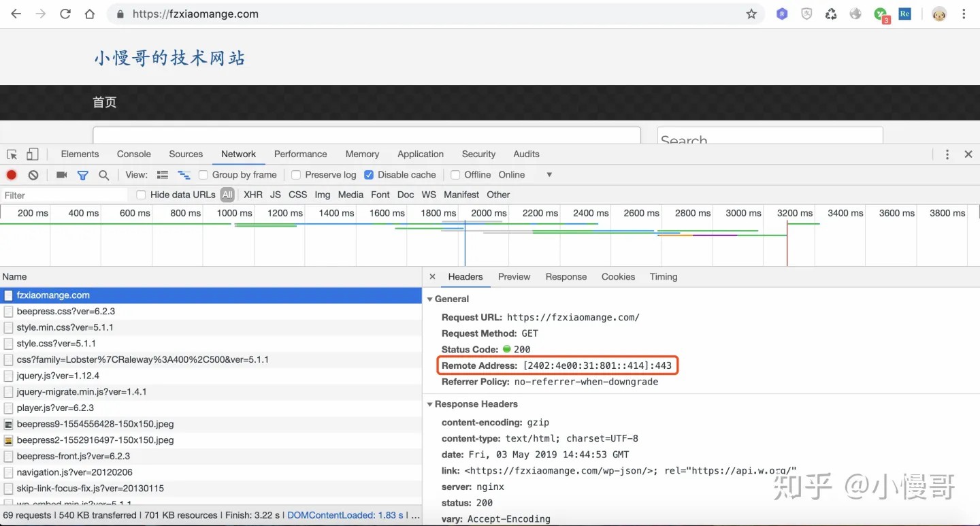Collapse the Response Headers section
Viewport: 980px width, 526px height.
click(x=430, y=404)
